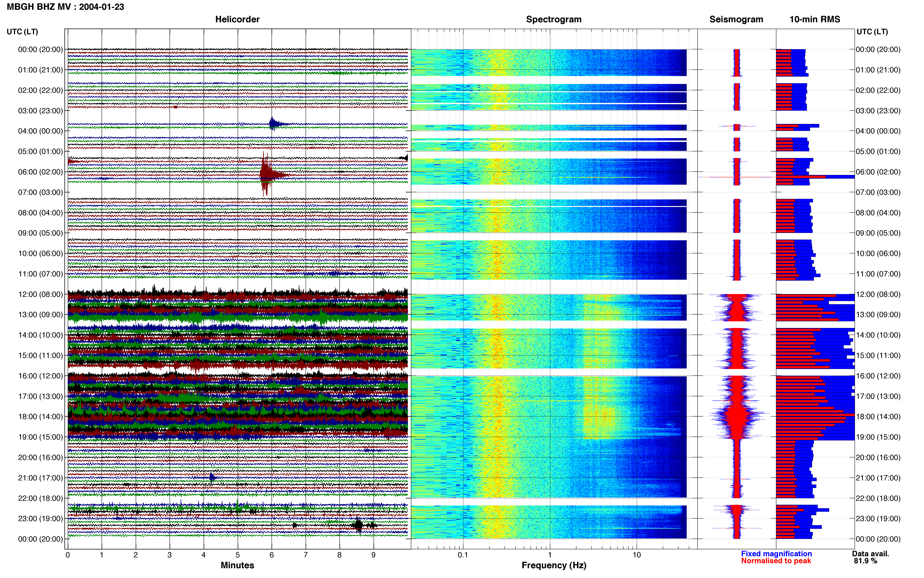This screenshot has width=924, height=578.
Task: Click left time label "15:00 (11:00)"
Action: [x=41, y=356]
